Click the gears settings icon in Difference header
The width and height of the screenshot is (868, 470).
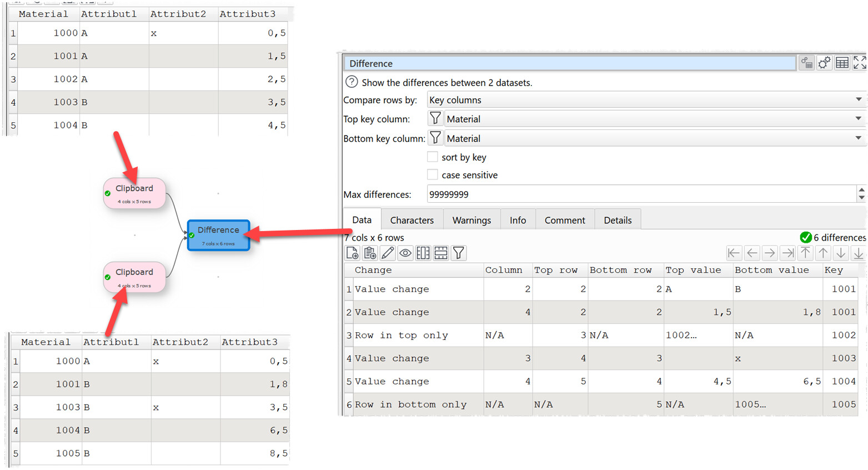(824, 63)
